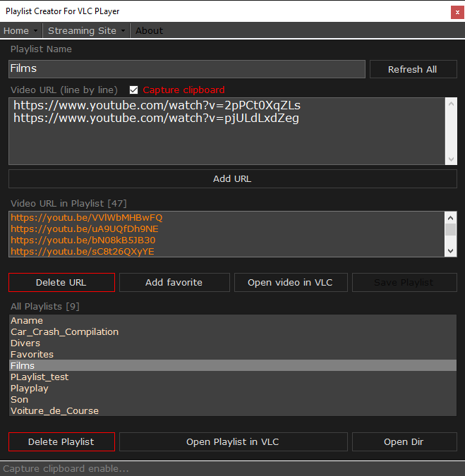Expand the Home dropdown arrow
This screenshot has height=476, width=465.
(36, 30)
